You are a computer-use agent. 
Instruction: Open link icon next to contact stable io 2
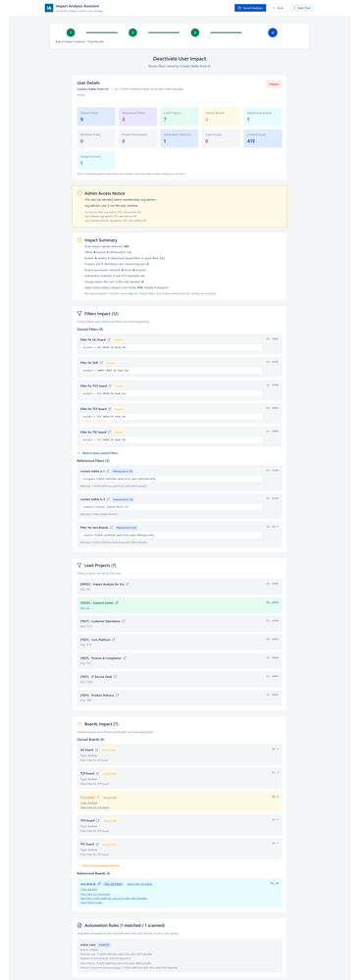click(x=109, y=499)
